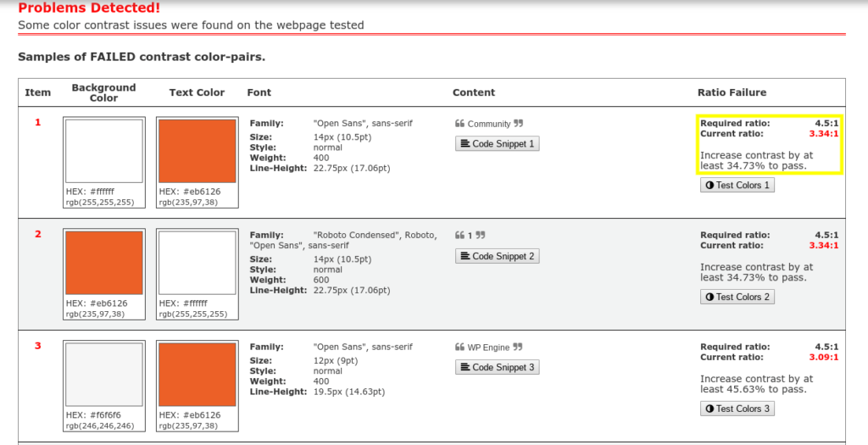Click the half-circle icon on Test Colors 3
Screen dimensions: 868x445
coord(709,409)
